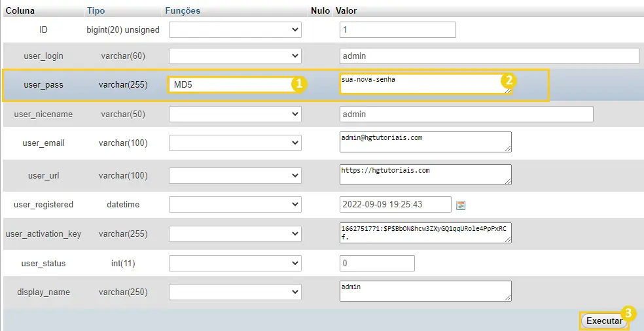
Task: Click the Coluna column header
Action: [x=20, y=10]
